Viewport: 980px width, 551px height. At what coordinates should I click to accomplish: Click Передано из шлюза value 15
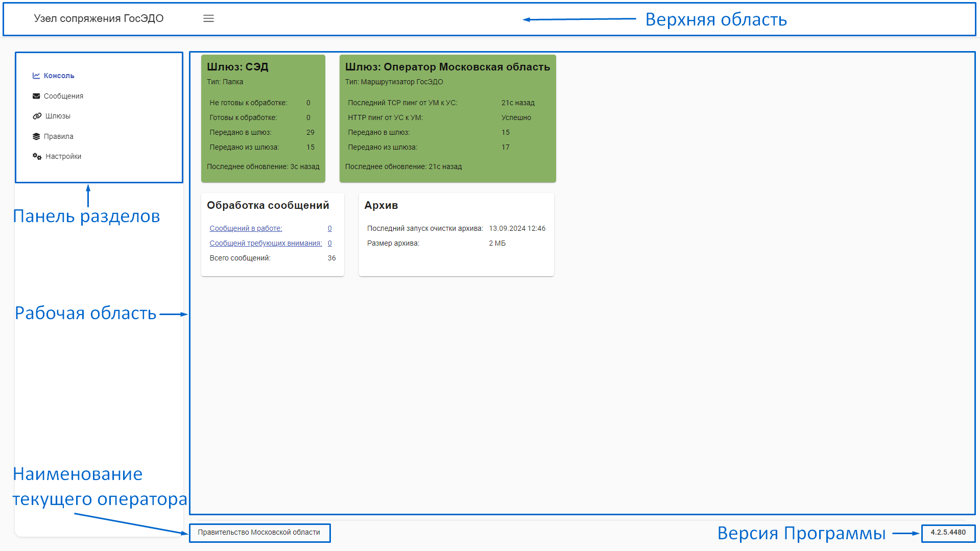click(310, 147)
